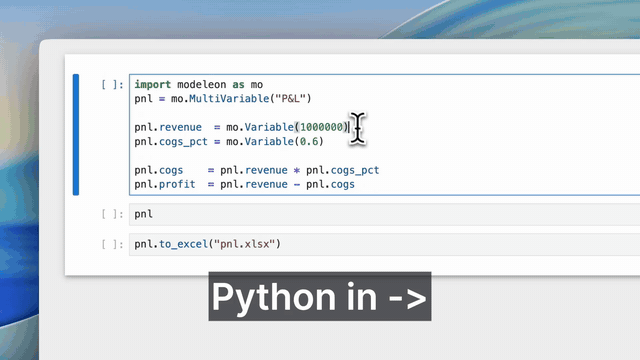Click the string "P&L" in the MultiVariable line
640x360 pixels.
pyautogui.click(x=291, y=99)
